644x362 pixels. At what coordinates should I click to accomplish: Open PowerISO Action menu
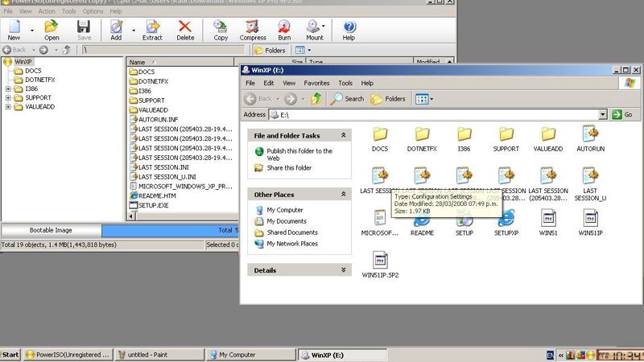(x=47, y=11)
